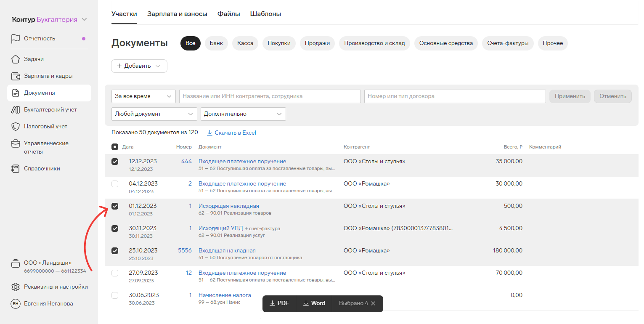Select the Прочее filter chip
Screen dimensions: 644x324
point(553,43)
